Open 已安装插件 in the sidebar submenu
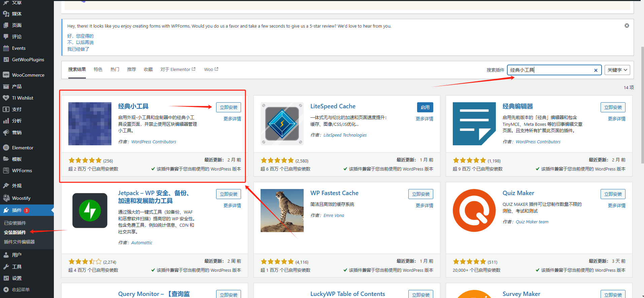This screenshot has height=298, width=644. click(x=15, y=223)
